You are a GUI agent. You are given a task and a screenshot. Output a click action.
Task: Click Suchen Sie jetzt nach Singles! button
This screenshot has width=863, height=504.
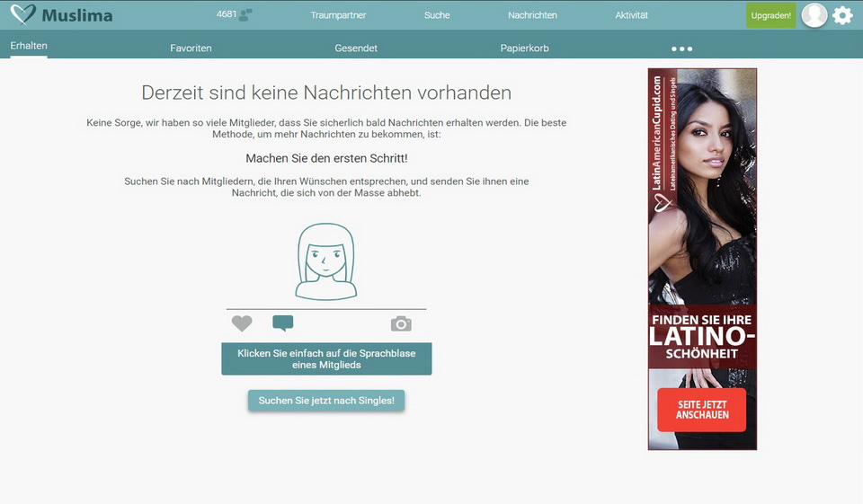326,401
